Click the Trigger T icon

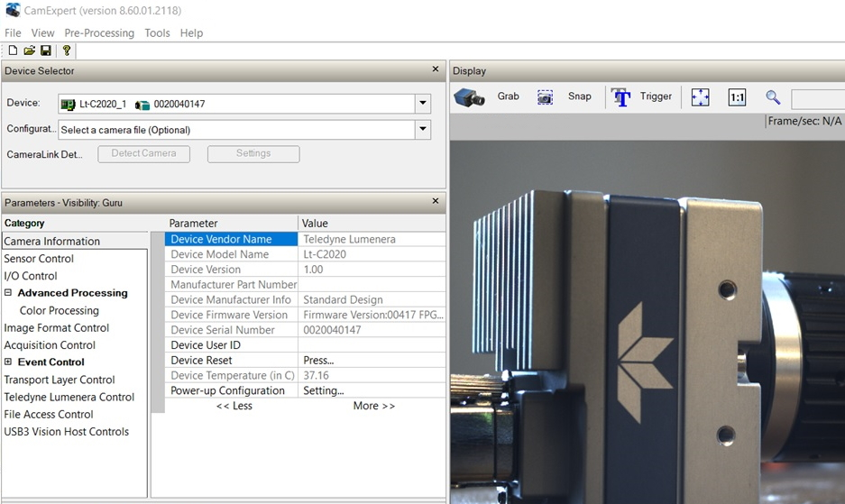pyautogui.click(x=620, y=97)
